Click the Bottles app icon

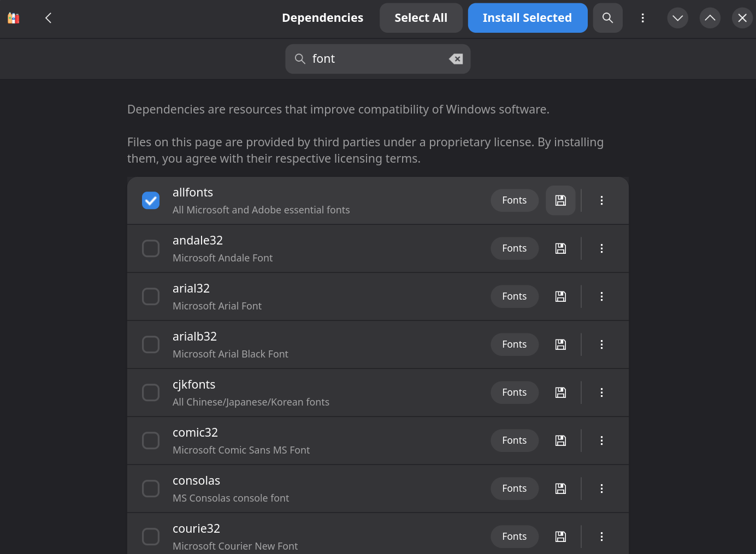(x=14, y=18)
